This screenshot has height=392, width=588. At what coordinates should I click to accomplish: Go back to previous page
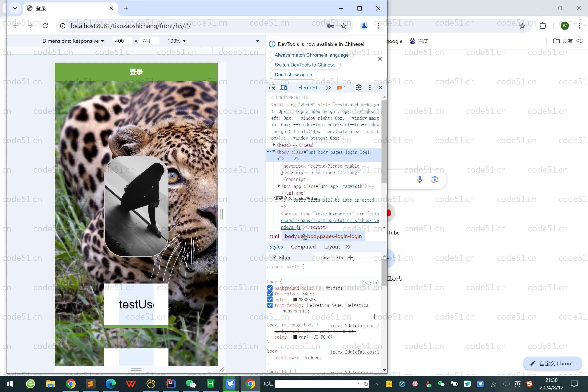tap(16, 26)
